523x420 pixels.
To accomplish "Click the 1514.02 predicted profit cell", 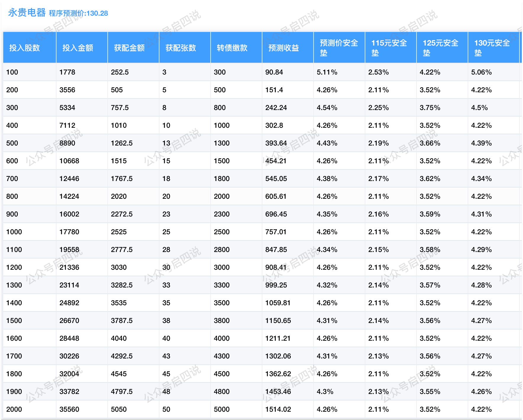I will [x=278, y=409].
